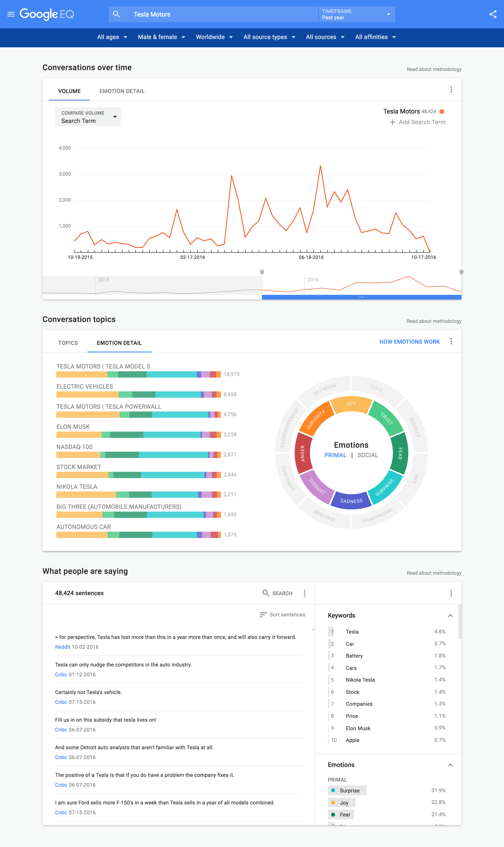Click Read about methodology for Conversations over time

pyautogui.click(x=434, y=69)
